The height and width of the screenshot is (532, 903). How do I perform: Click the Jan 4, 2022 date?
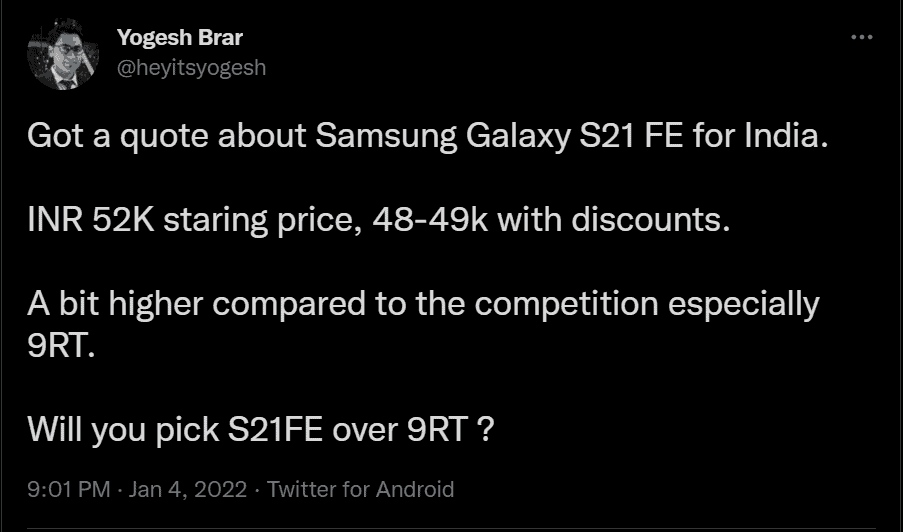(x=188, y=489)
